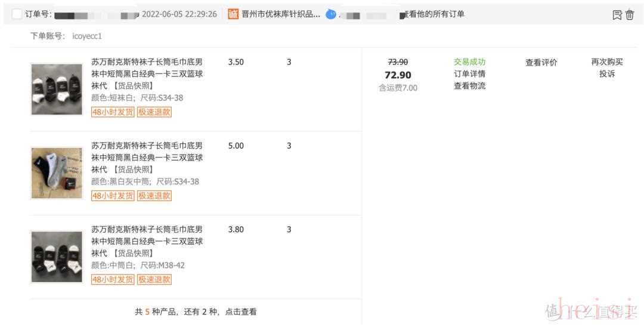Click quantity 3 in the 3.50 row

[289, 62]
